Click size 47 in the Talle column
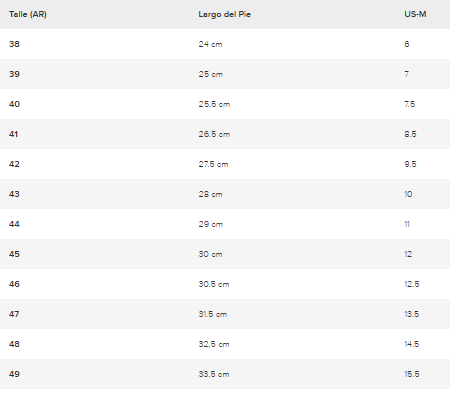Viewport: 450px width, 393px height. [x=14, y=314]
